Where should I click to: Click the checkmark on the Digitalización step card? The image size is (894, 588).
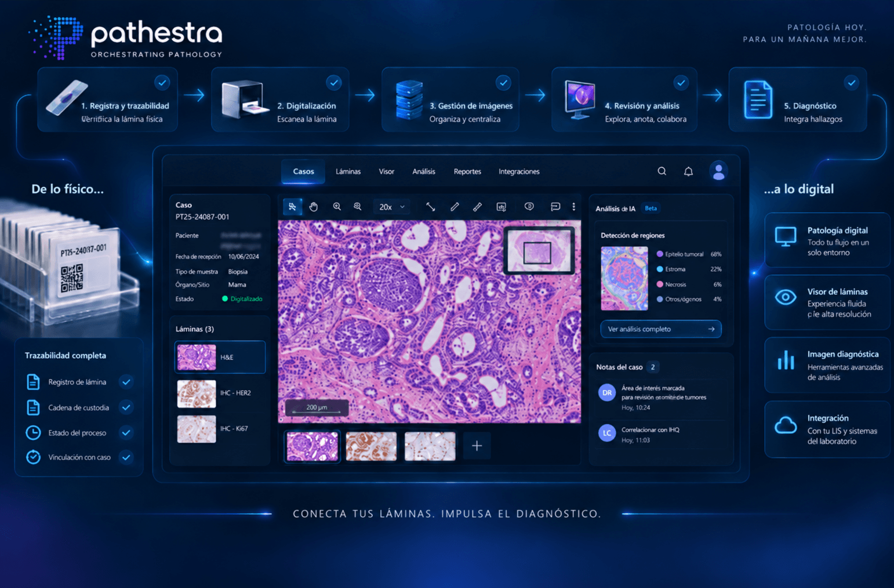(334, 83)
